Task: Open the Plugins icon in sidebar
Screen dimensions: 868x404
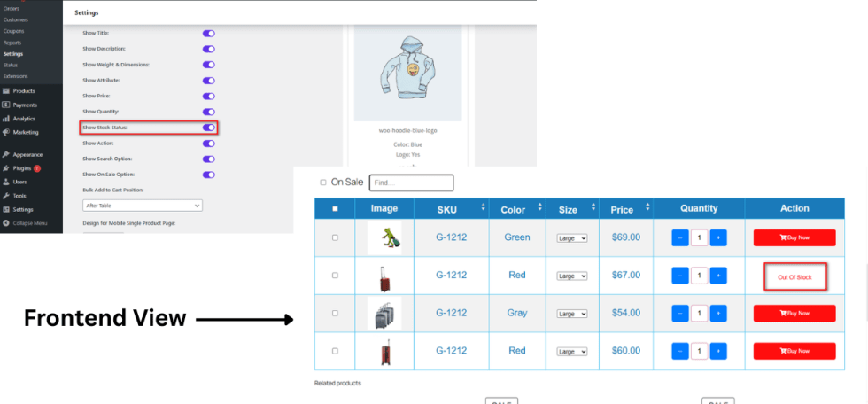Action: pyautogui.click(x=6, y=168)
